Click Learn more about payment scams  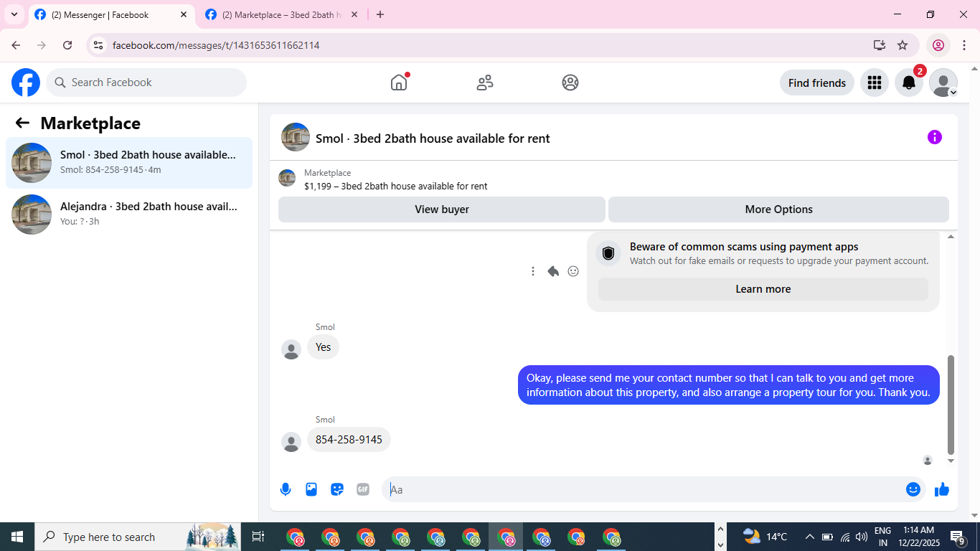[x=763, y=289]
